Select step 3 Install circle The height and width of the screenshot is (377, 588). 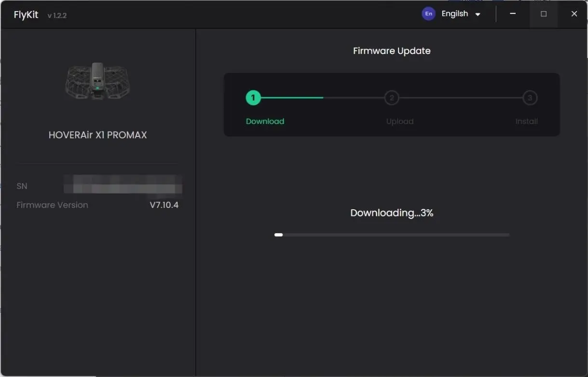(x=530, y=98)
